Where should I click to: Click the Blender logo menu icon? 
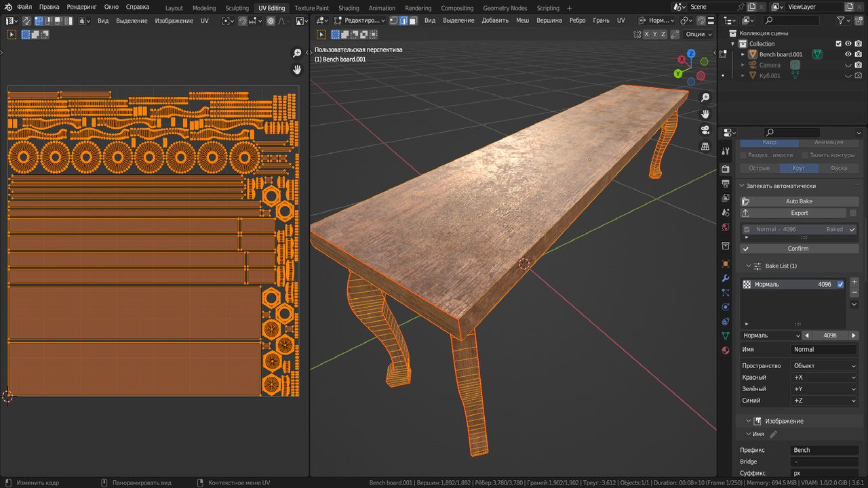coord(8,7)
